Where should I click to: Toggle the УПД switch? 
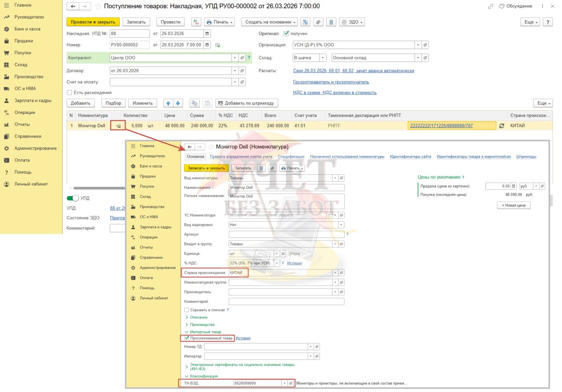[x=73, y=198]
